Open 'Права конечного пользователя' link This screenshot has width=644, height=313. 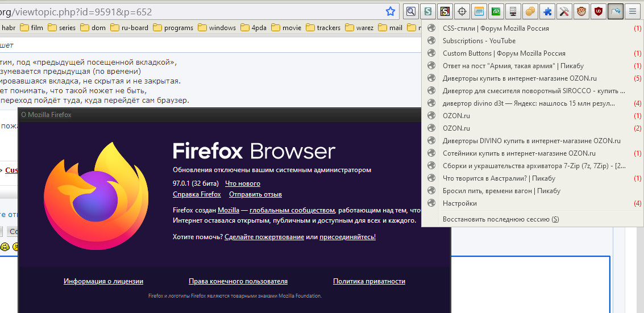[x=238, y=281]
